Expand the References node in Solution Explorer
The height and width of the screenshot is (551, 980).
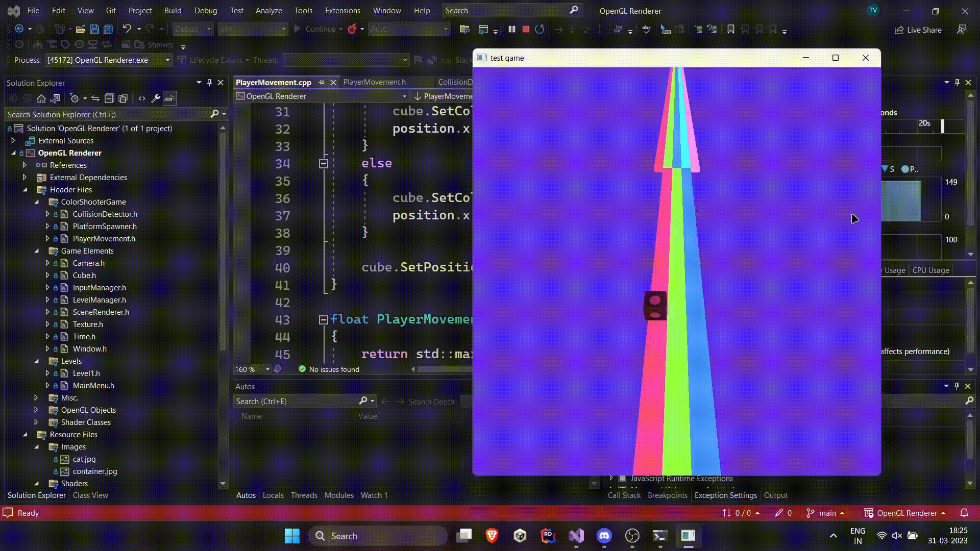coord(24,165)
